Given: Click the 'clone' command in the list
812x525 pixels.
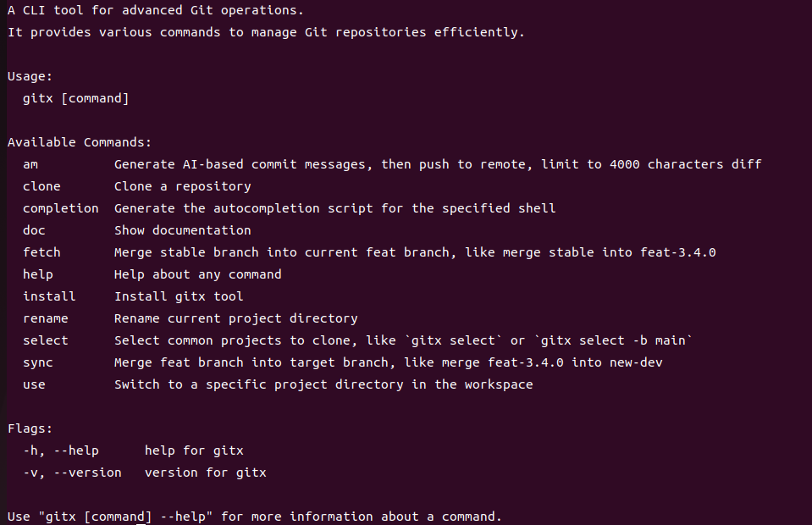Looking at the screenshot, I should (x=41, y=186).
